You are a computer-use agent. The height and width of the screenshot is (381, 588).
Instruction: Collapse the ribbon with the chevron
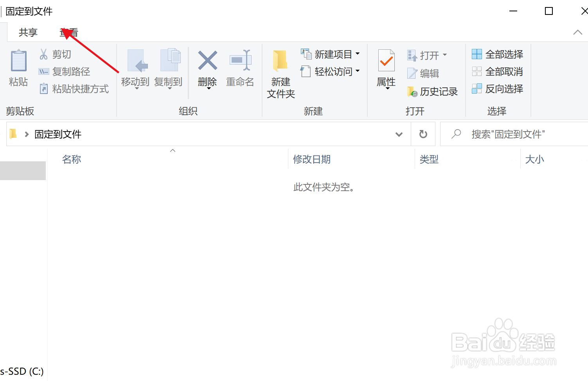tap(577, 33)
